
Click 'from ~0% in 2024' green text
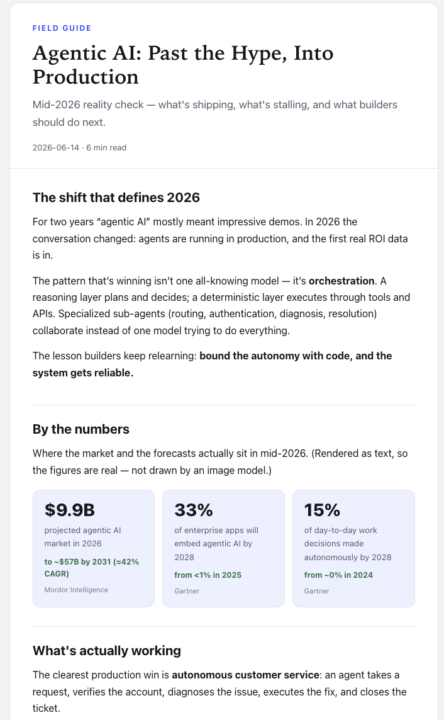[338, 575]
